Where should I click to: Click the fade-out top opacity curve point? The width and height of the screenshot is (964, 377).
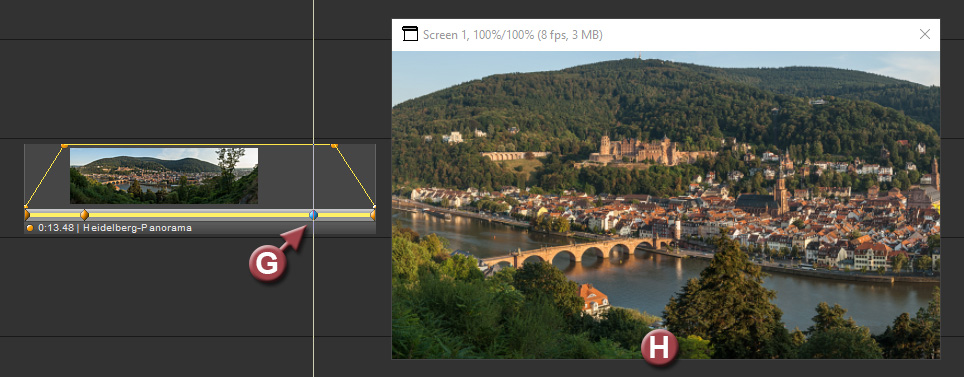[x=334, y=146]
